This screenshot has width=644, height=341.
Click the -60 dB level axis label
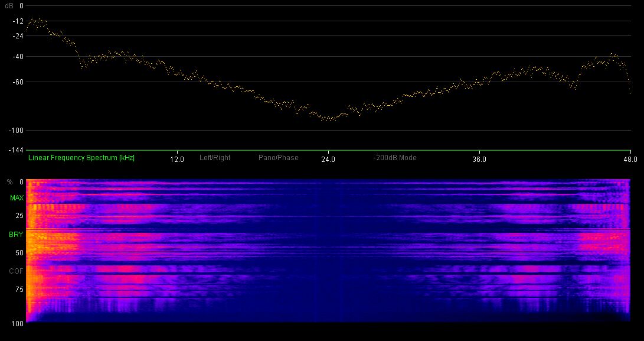(x=18, y=82)
